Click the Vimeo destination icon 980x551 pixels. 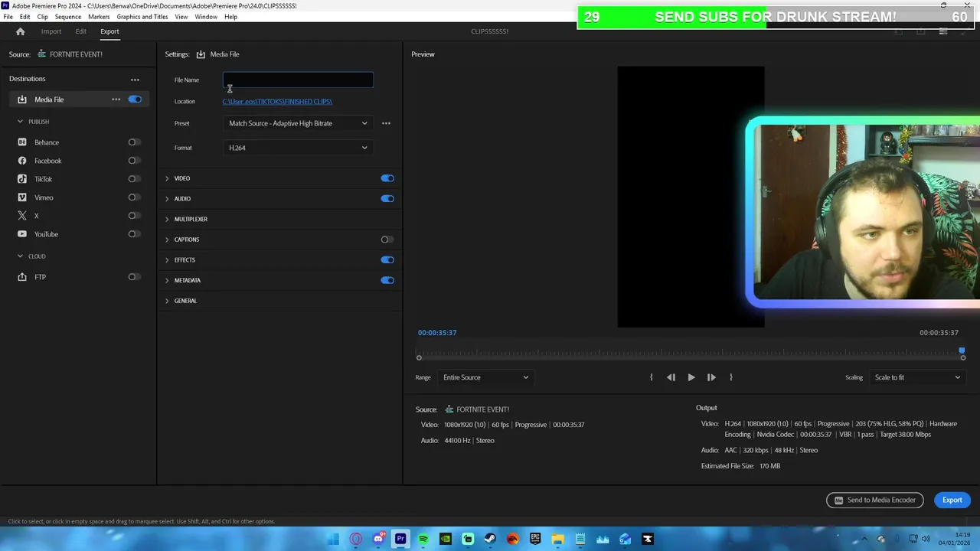22,197
